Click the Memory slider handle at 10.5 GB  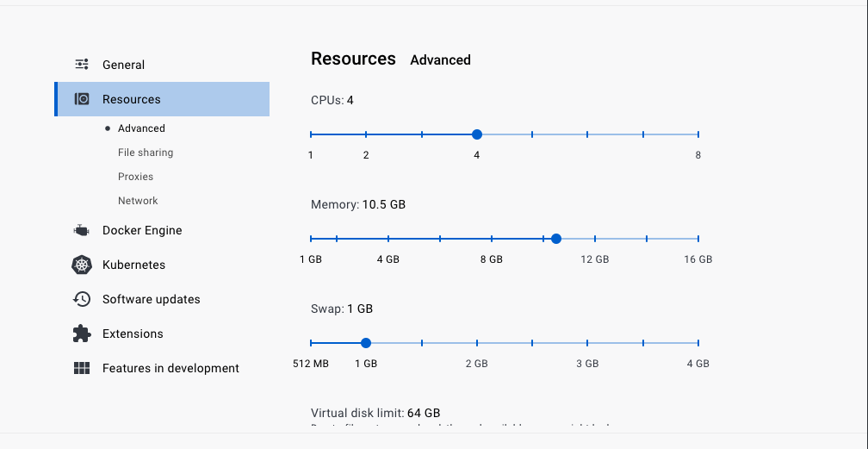556,239
